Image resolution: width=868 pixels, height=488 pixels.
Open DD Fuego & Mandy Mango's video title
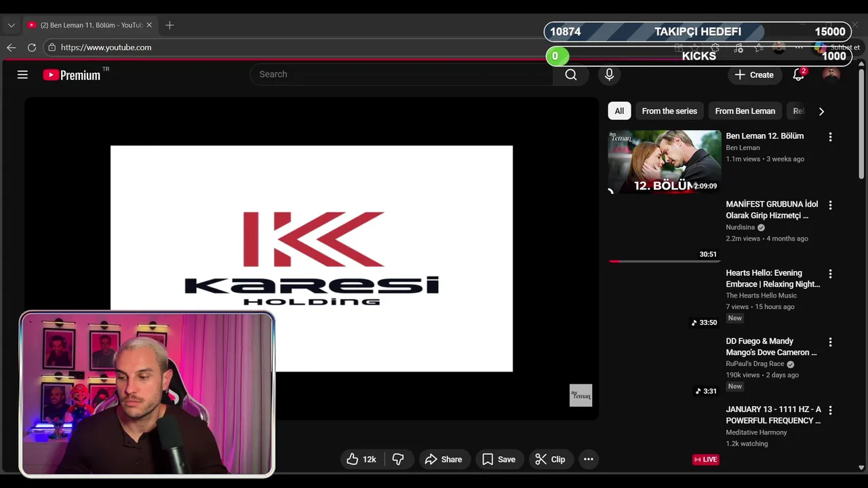tap(771, 347)
